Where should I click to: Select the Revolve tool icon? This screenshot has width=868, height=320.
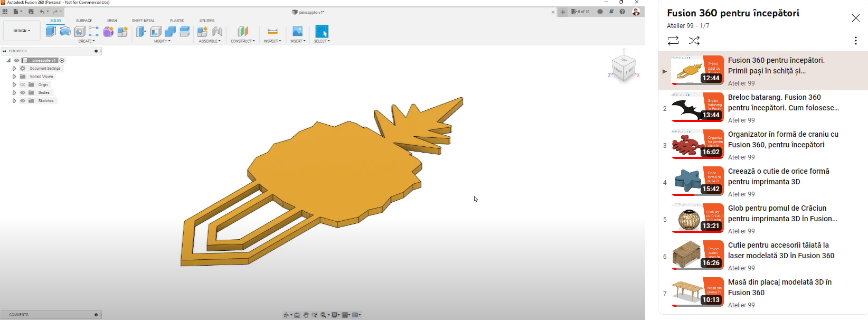click(65, 32)
